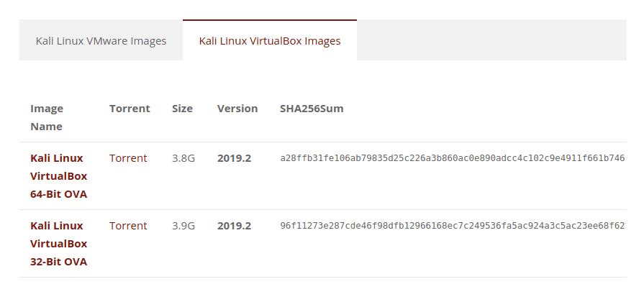
Task: Open Kali Linux VirtualBox 32-Bit OVA link
Action: 58,244
